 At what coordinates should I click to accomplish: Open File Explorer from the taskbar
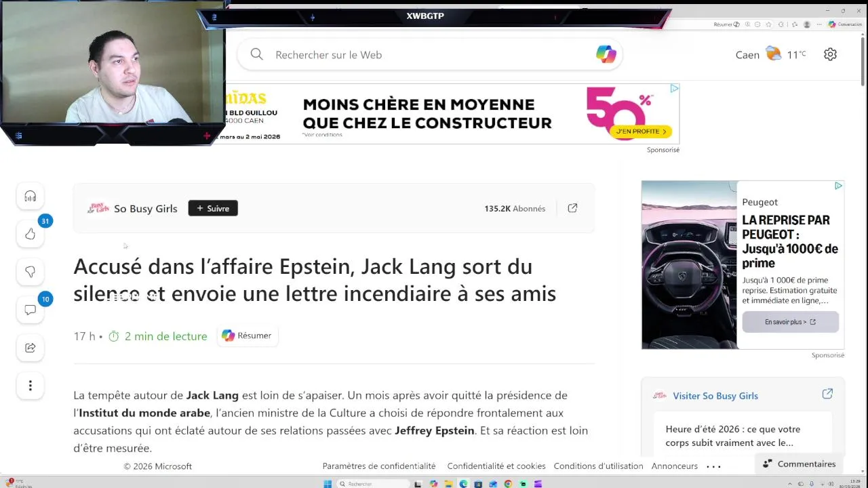(x=448, y=484)
